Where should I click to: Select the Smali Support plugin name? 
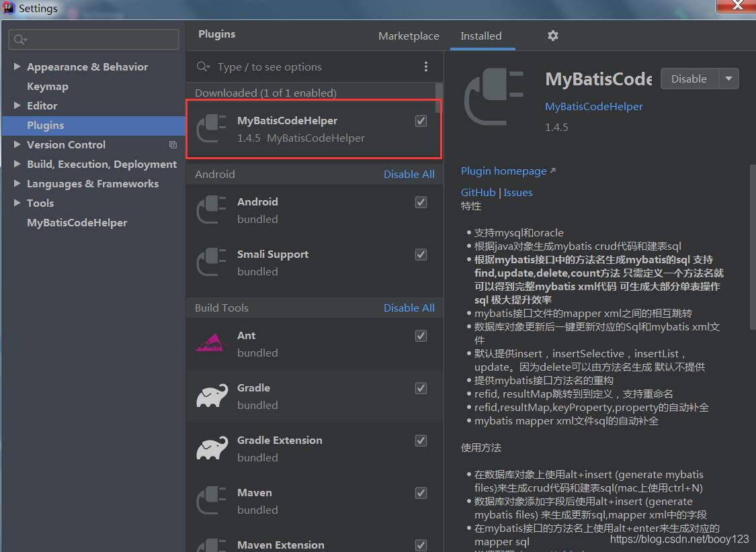273,255
